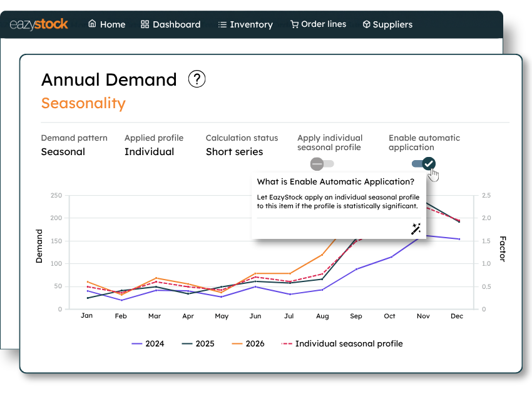Click the Factor axis title

pyautogui.click(x=503, y=249)
